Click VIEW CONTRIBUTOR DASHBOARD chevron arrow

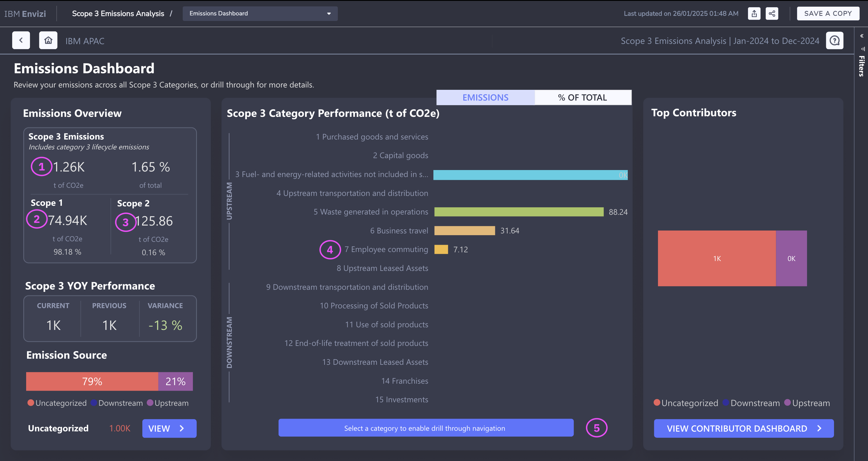tap(819, 428)
